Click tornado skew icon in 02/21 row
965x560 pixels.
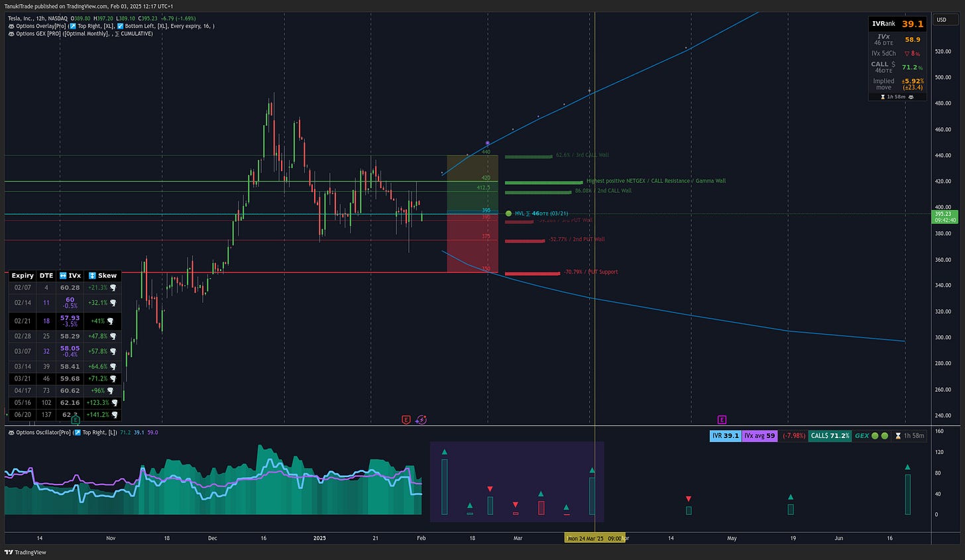tap(111, 321)
